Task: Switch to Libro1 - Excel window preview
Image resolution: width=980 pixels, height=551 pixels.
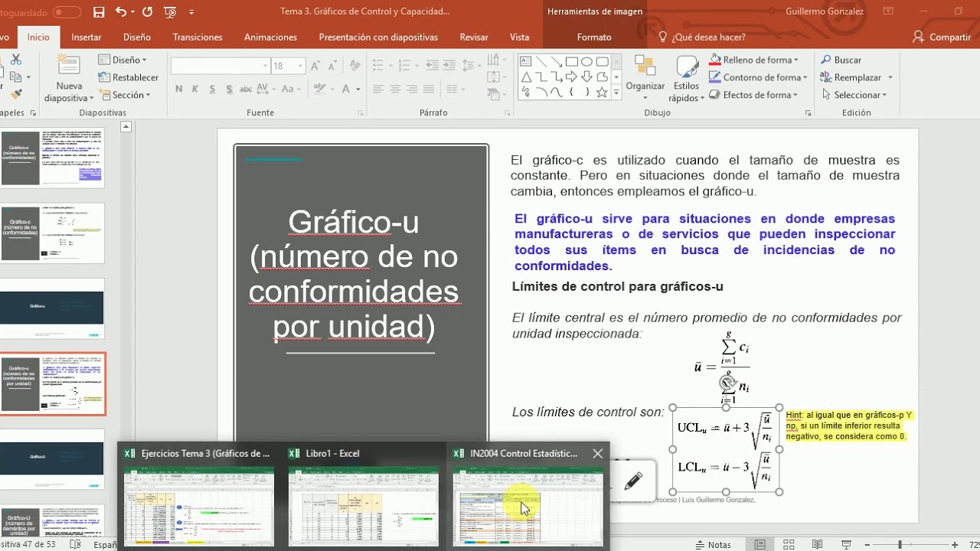Action: click(364, 495)
